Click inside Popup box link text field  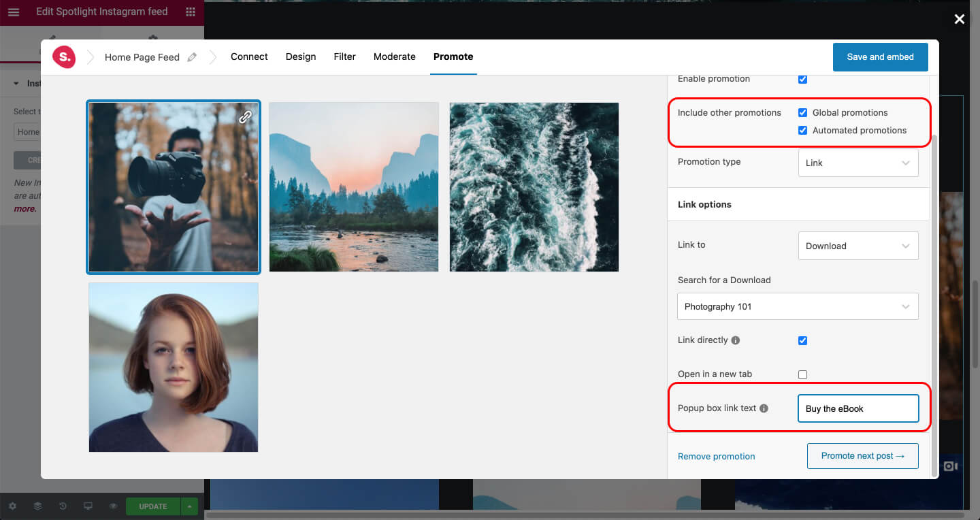coord(858,408)
